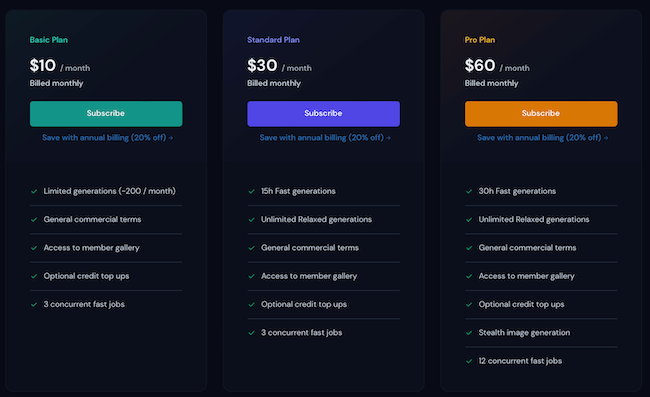The height and width of the screenshot is (397, 650).
Task: Click checkmark next to 30h Fast generations
Action: coord(469,191)
